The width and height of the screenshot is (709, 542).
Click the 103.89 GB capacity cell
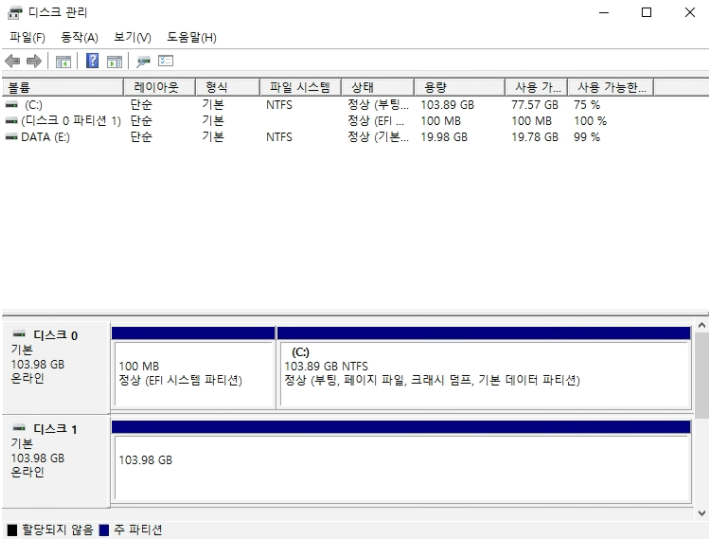[x=447, y=105]
